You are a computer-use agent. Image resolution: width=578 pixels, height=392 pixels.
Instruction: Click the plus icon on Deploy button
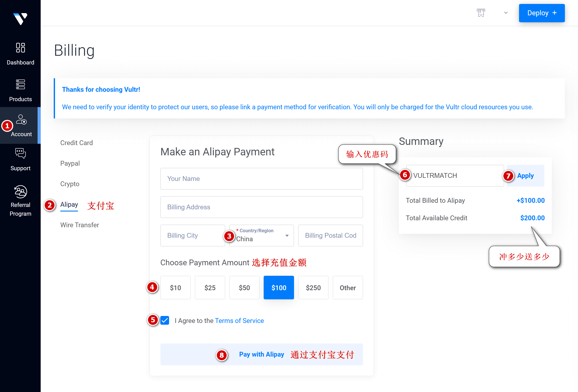[x=554, y=13]
